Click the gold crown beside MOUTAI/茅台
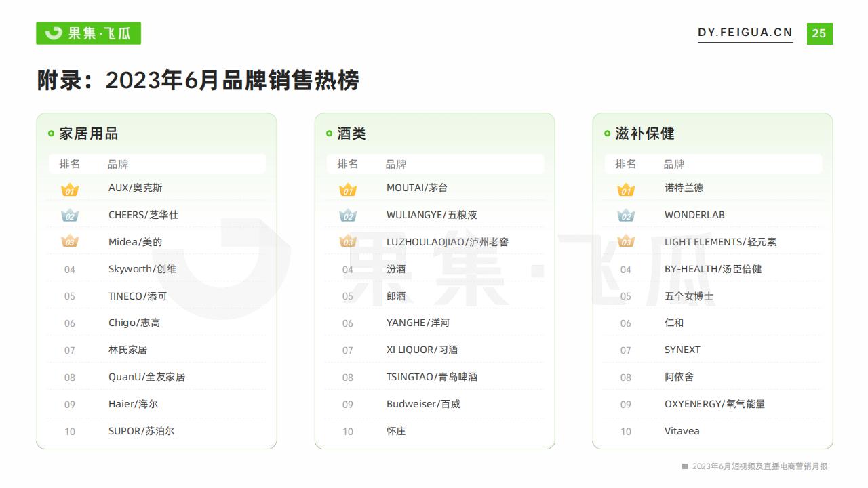 tap(348, 189)
